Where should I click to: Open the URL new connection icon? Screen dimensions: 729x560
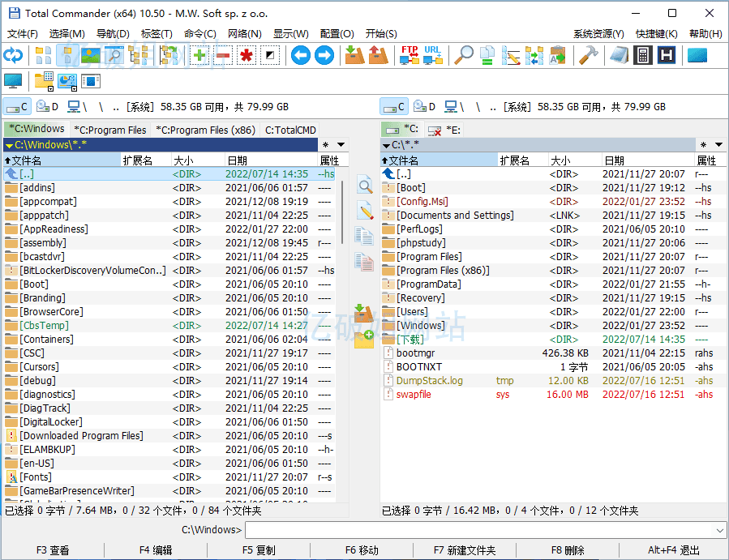click(x=433, y=56)
